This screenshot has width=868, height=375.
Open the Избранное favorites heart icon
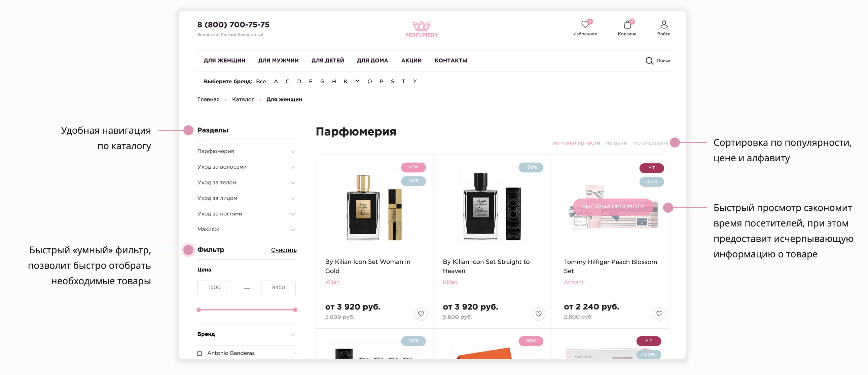(x=585, y=24)
